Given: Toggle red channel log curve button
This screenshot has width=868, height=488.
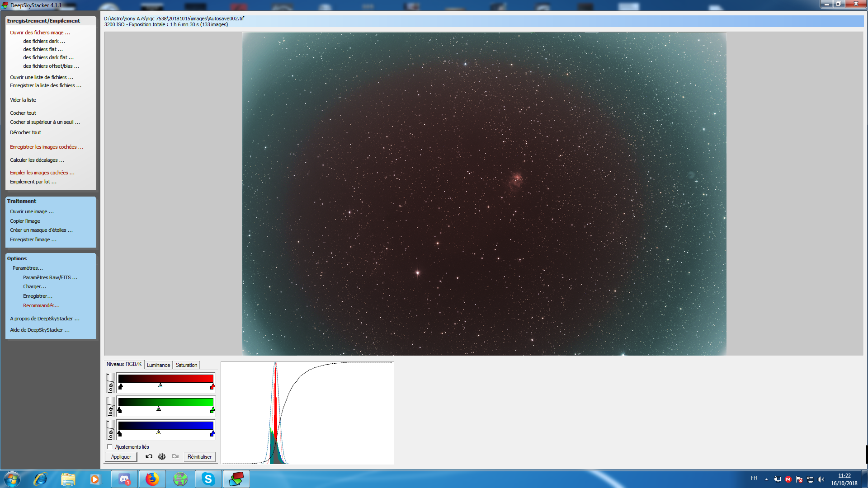Looking at the screenshot, I should pos(110,383).
